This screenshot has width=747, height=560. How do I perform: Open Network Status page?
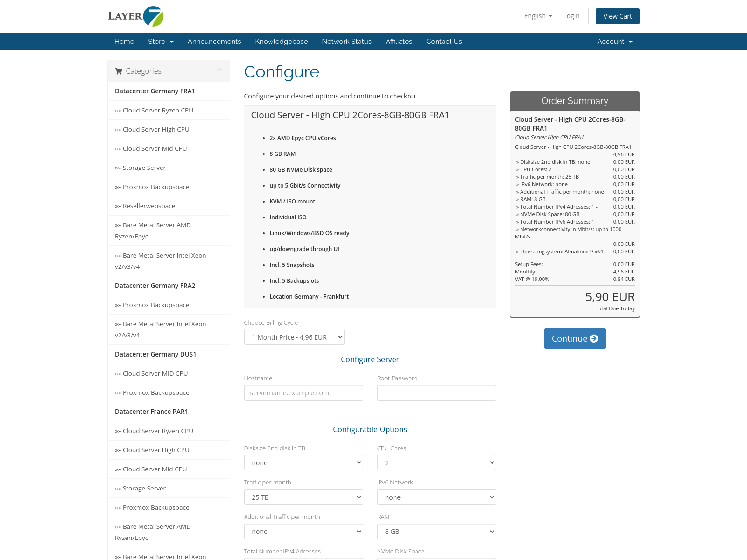tap(346, 42)
